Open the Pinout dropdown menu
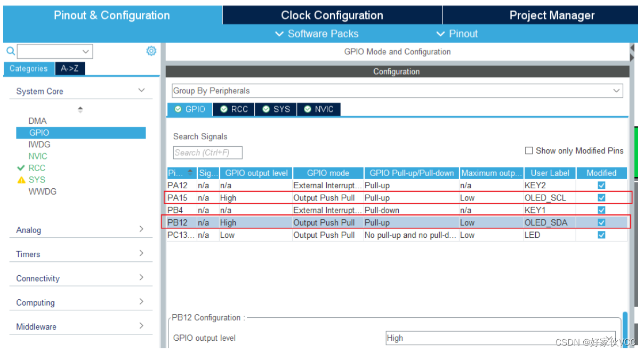 457,34
